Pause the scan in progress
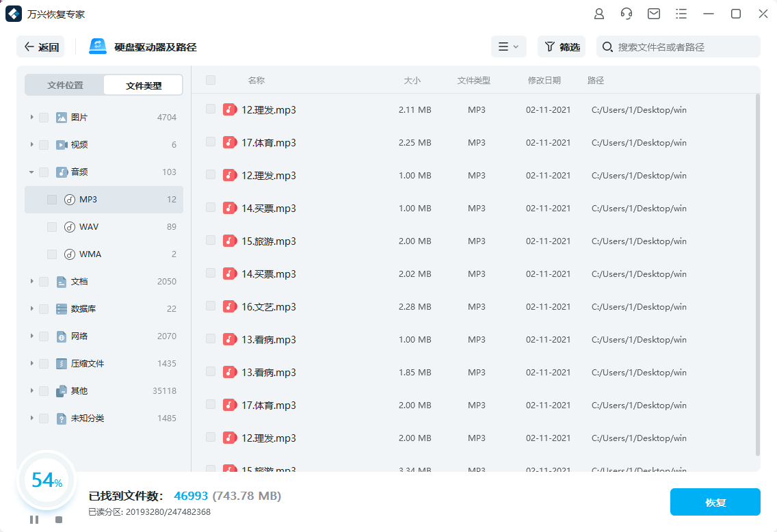 [x=34, y=520]
